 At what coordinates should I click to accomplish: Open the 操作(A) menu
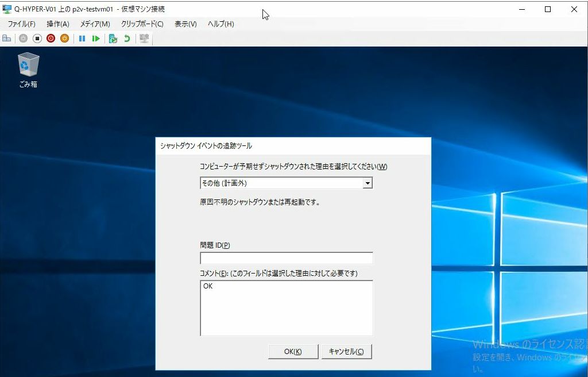click(x=57, y=24)
